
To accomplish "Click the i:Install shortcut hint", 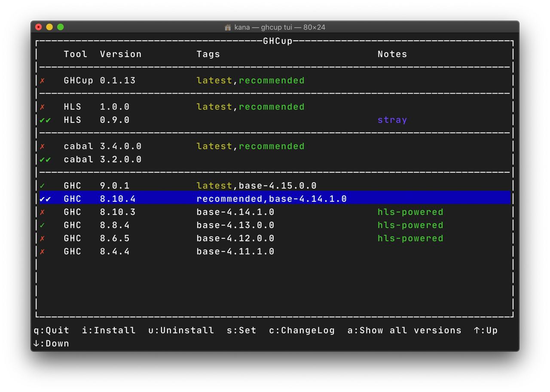I will coord(109,330).
